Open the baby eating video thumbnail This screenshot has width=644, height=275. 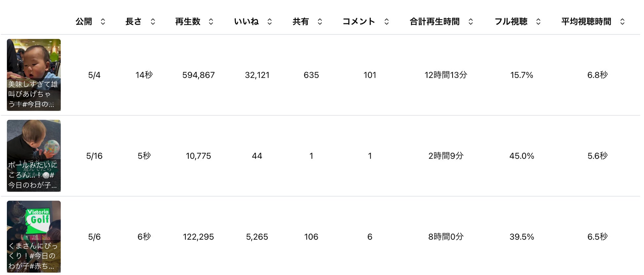[34, 75]
